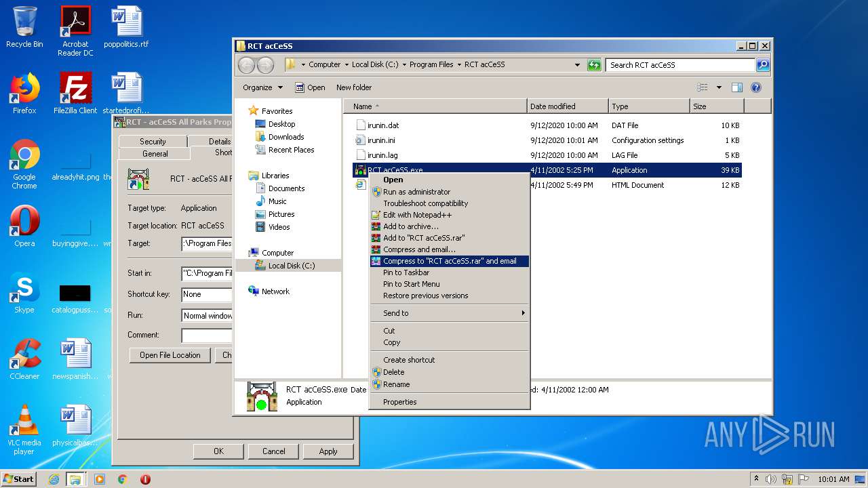Open Run window mode combo box
Screen dimensions: 868x488
tap(207, 316)
